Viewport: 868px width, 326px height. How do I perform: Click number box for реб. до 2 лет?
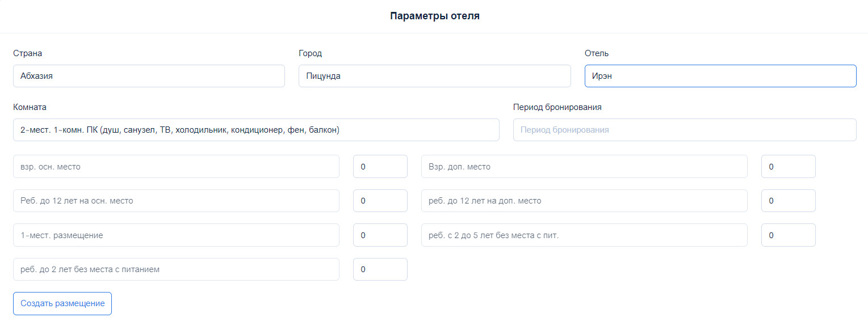[380, 269]
